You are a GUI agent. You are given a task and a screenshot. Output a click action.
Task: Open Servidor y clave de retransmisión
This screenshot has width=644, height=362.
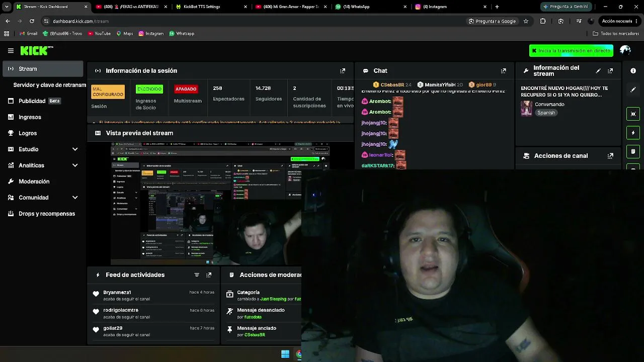point(50,85)
